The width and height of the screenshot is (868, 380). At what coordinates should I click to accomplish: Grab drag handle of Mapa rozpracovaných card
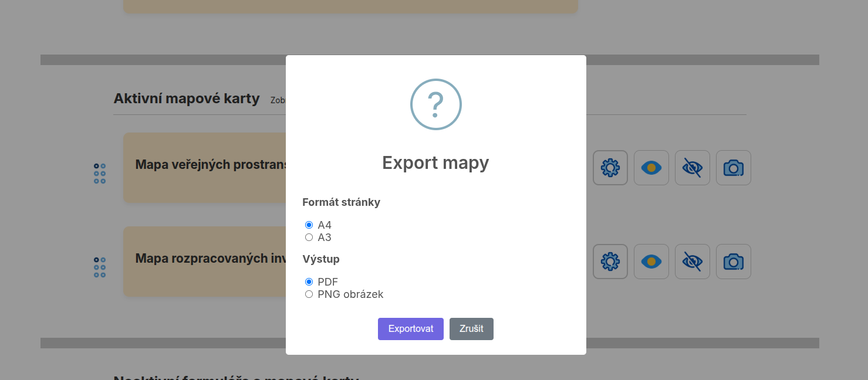(x=100, y=267)
